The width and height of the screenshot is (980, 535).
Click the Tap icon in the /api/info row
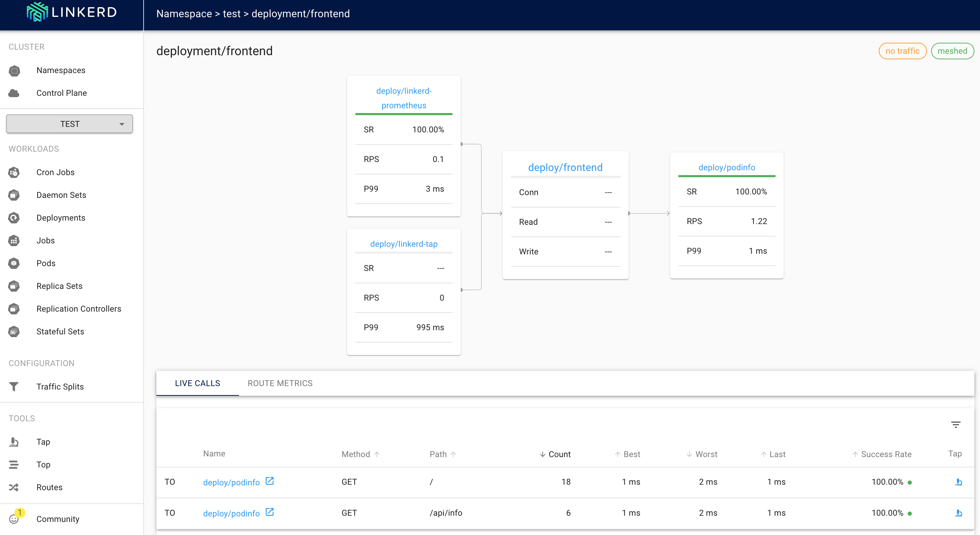959,513
